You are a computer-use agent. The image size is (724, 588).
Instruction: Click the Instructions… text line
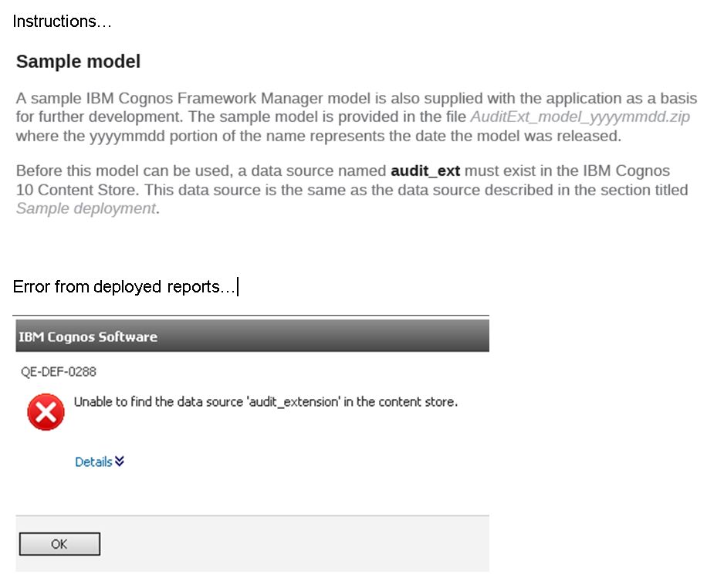[x=62, y=22]
